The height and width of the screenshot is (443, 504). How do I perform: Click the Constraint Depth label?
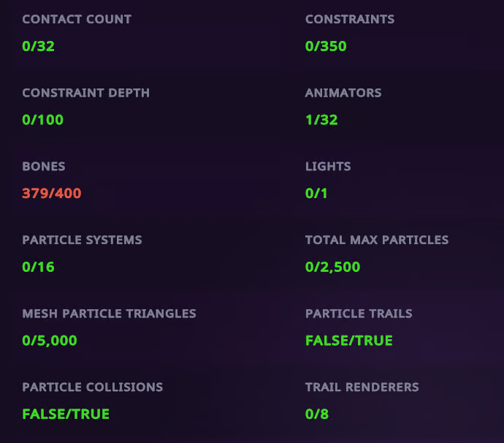85,93
